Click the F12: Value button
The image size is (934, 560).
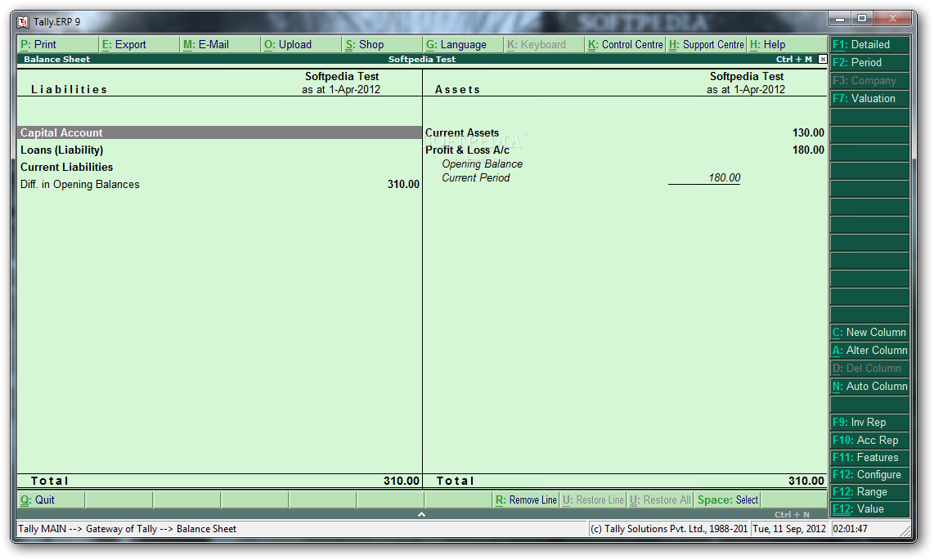pos(869,509)
